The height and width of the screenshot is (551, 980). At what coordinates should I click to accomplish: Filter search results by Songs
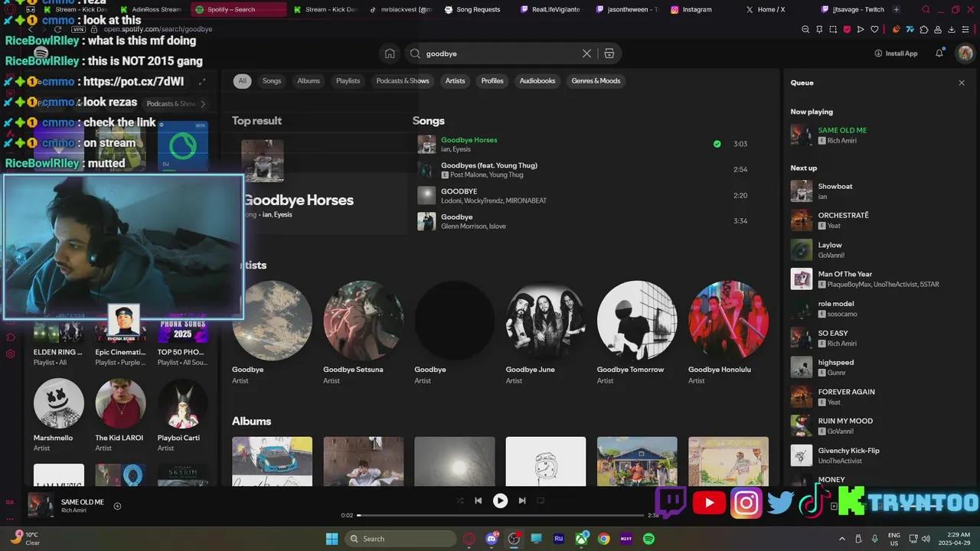click(x=272, y=81)
